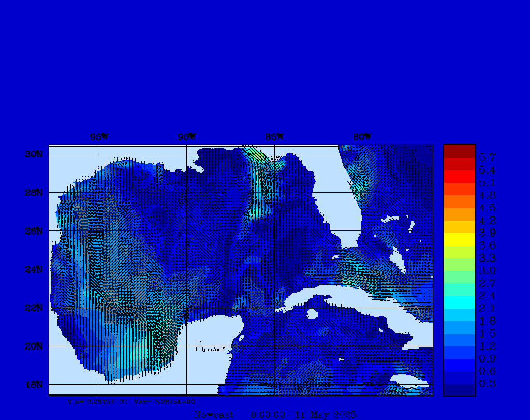Click the Nowcast date caption
Viewport: 530px width, 420px height.
point(274,415)
